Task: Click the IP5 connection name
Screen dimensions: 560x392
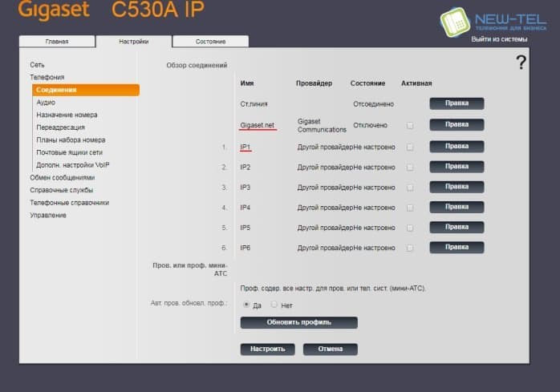Action: point(246,228)
